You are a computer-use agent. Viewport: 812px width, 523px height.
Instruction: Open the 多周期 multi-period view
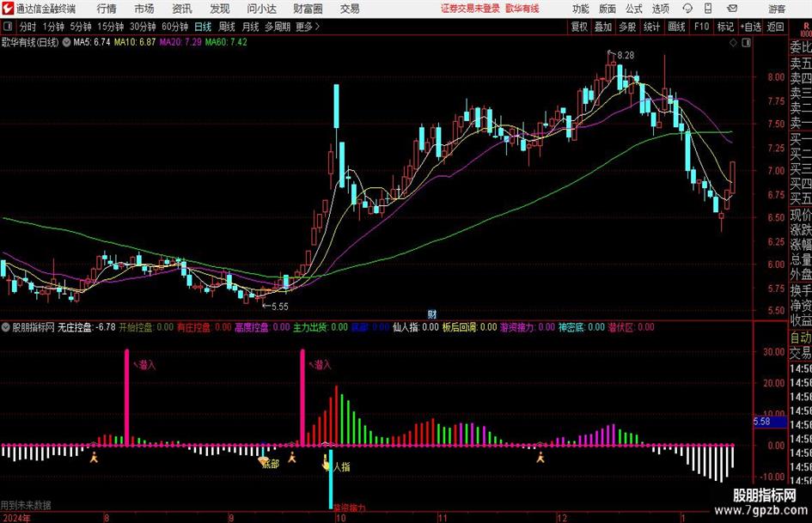click(x=278, y=27)
